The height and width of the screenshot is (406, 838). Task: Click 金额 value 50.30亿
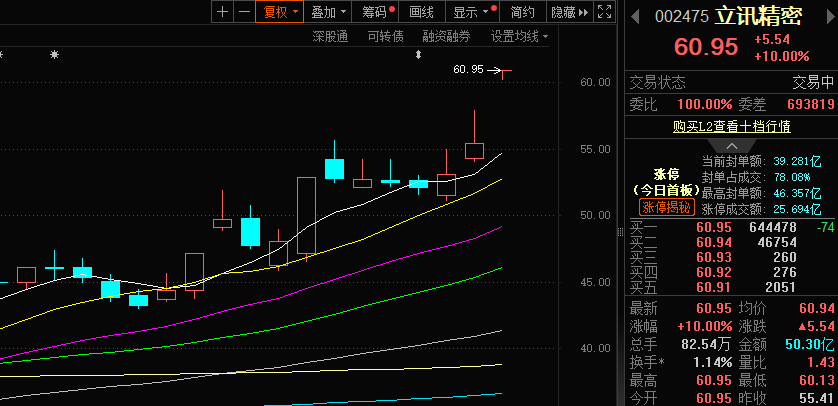[810, 344]
